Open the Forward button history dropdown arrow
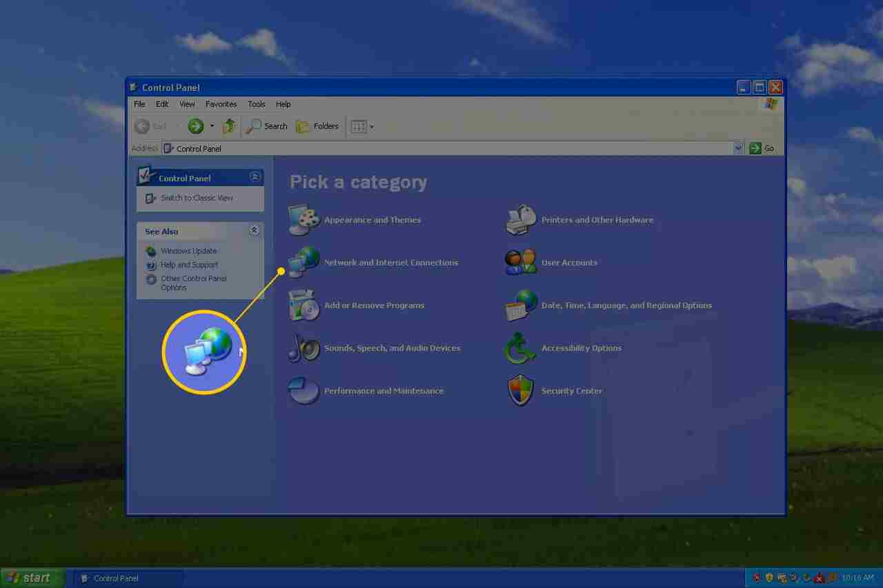 coord(212,126)
